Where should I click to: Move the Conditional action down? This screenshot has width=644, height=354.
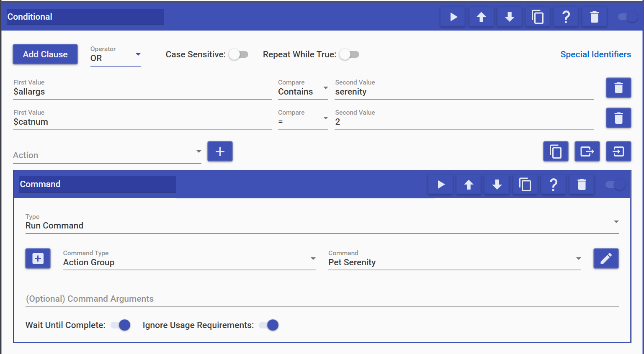(x=509, y=17)
